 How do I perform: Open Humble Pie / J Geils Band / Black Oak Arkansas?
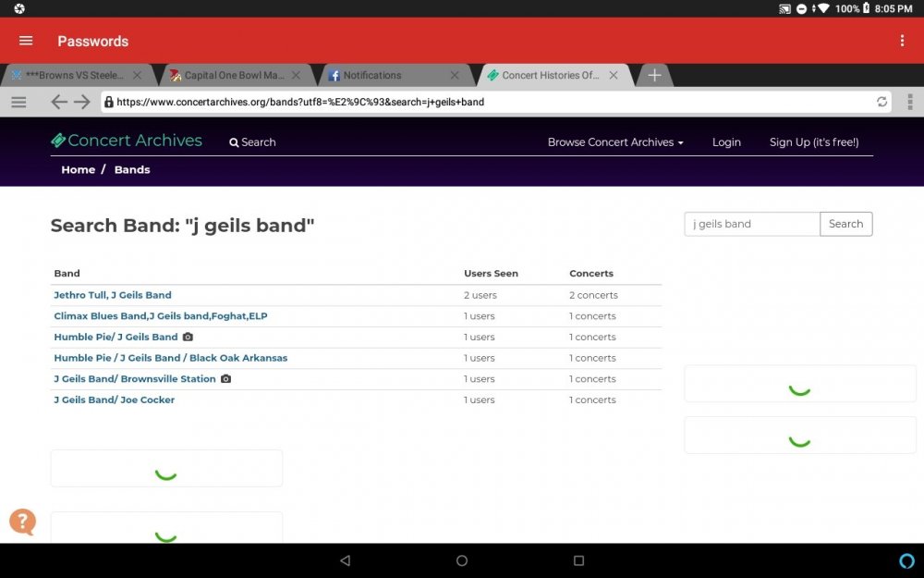click(x=170, y=358)
